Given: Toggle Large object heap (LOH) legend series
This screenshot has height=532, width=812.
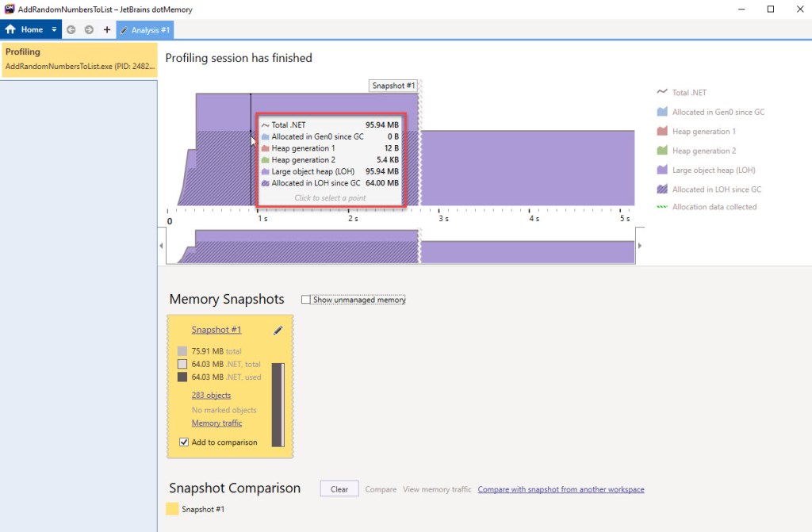Looking at the screenshot, I should pos(662,170).
